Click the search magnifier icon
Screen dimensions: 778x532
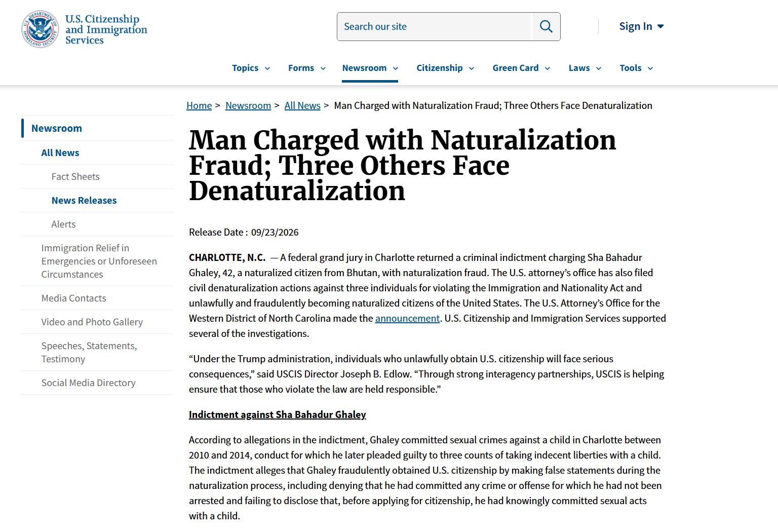click(546, 26)
